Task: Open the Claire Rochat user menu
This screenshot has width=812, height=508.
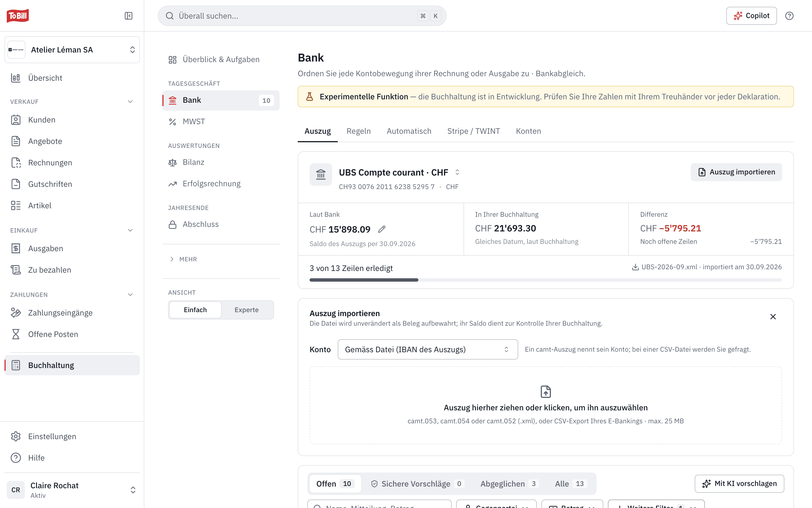Action: [x=72, y=490]
